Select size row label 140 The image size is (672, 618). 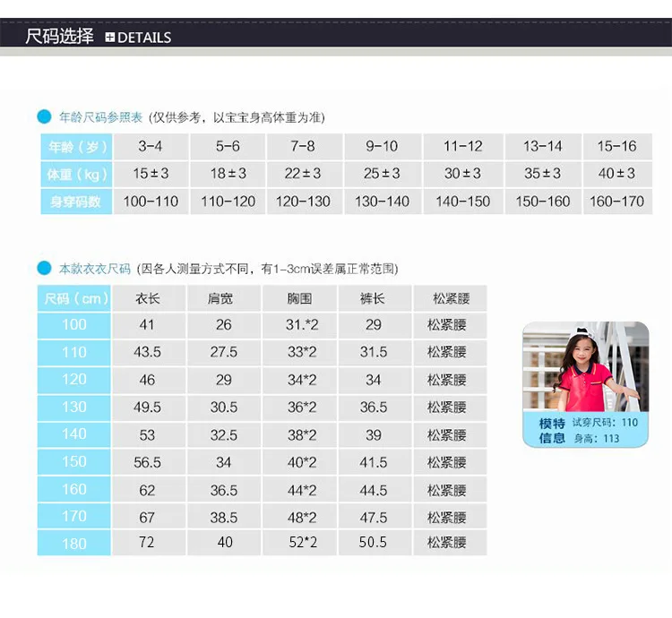pyautogui.click(x=74, y=435)
